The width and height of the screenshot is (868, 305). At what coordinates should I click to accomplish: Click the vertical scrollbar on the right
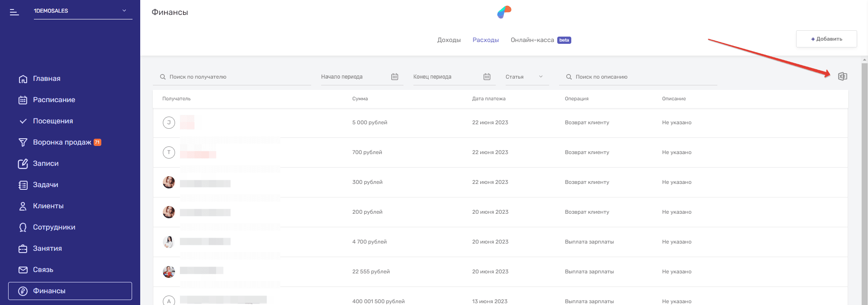click(x=864, y=181)
